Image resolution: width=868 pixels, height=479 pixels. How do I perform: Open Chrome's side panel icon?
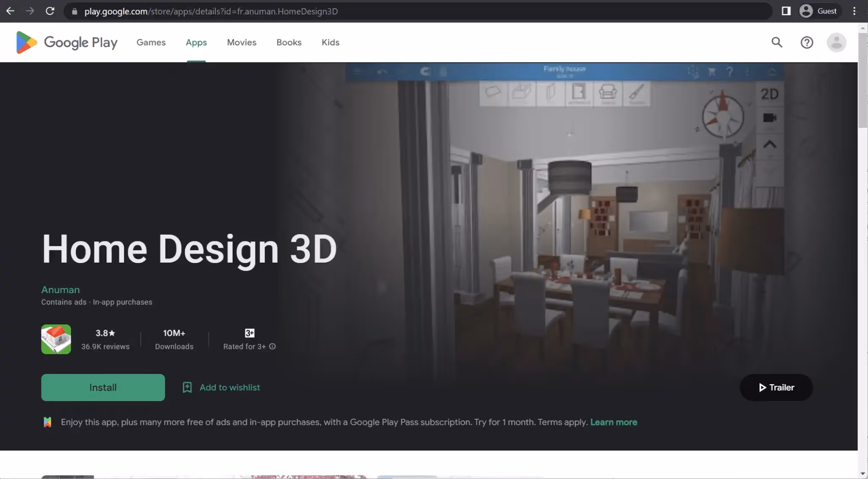tap(787, 11)
